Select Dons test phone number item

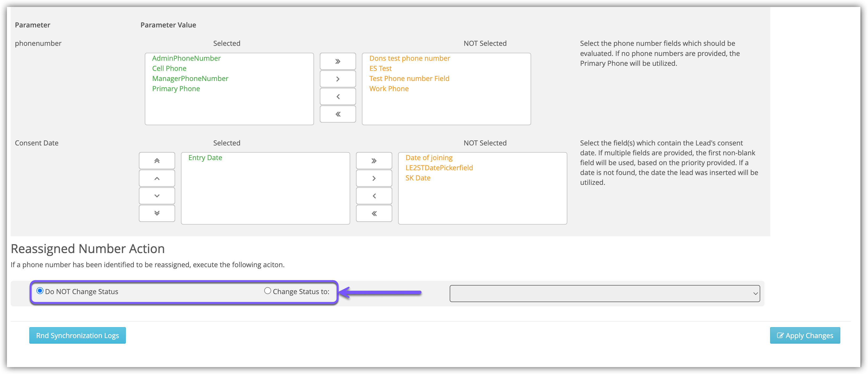410,58
